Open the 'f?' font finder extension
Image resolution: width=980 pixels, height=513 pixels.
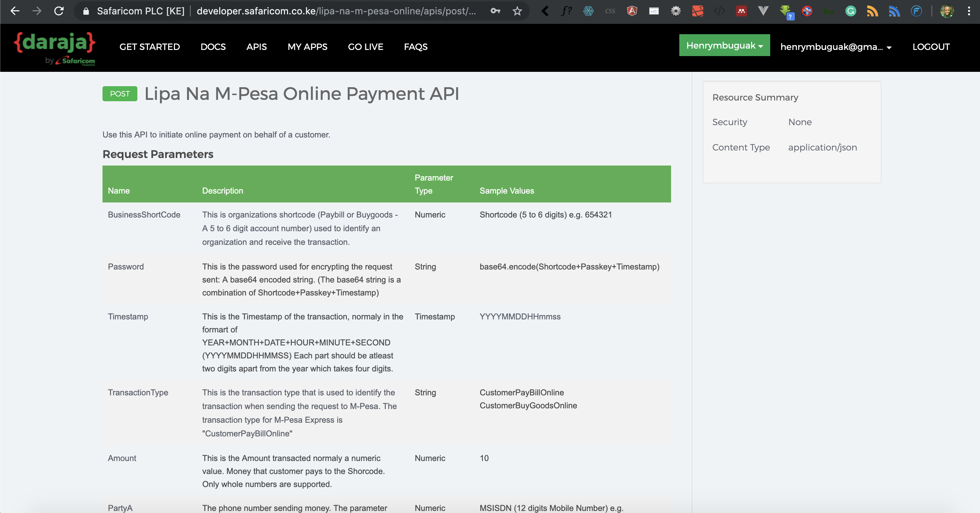point(567,11)
